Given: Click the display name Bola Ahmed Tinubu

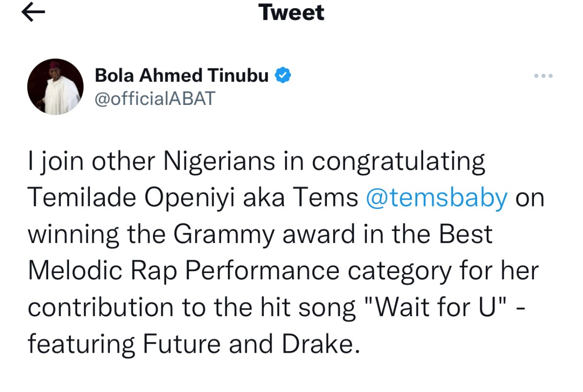Looking at the screenshot, I should click(182, 76).
